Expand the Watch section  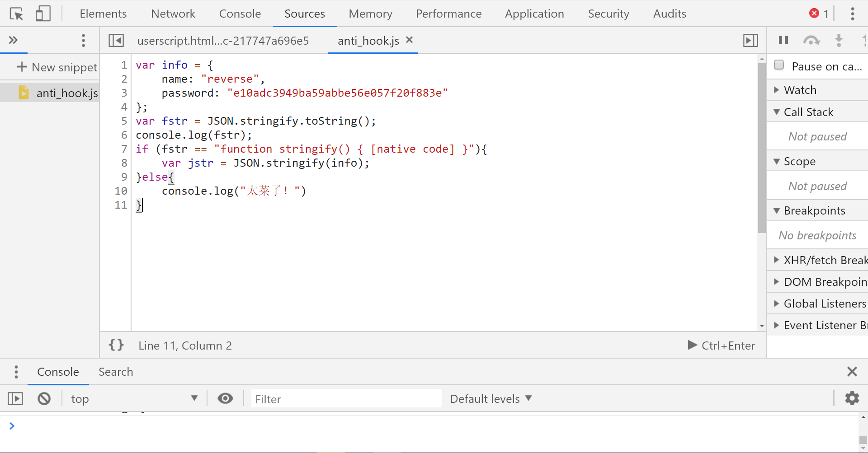(800, 90)
